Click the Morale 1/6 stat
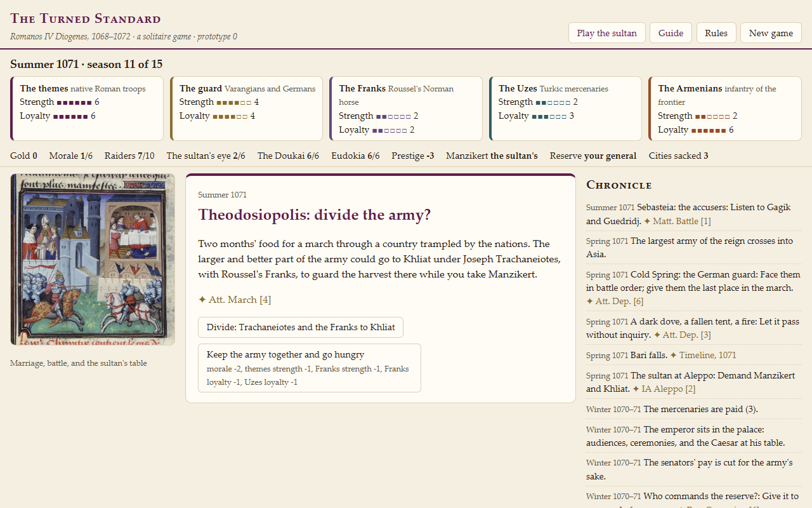The width and height of the screenshot is (812, 508). point(71,156)
